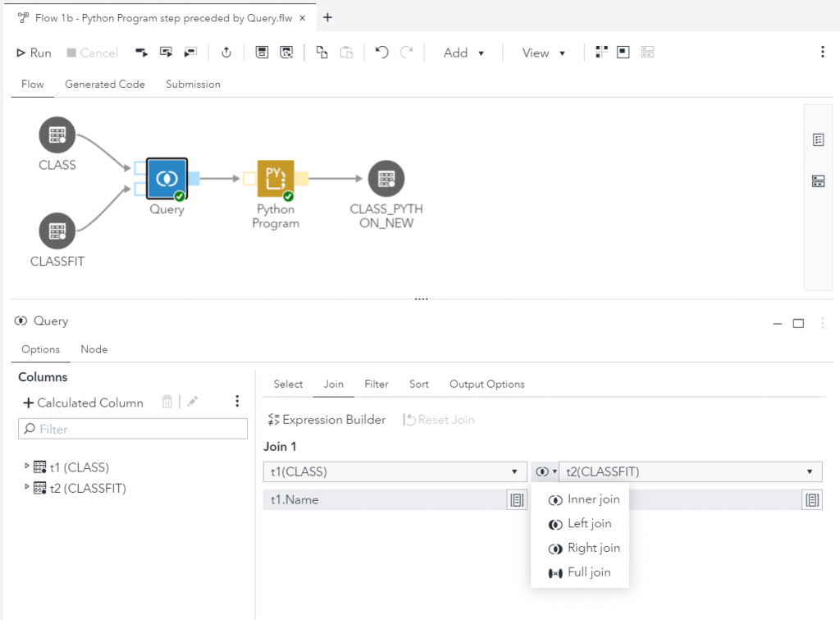
Task: Switch to the Generated Code tab
Action: tap(105, 84)
